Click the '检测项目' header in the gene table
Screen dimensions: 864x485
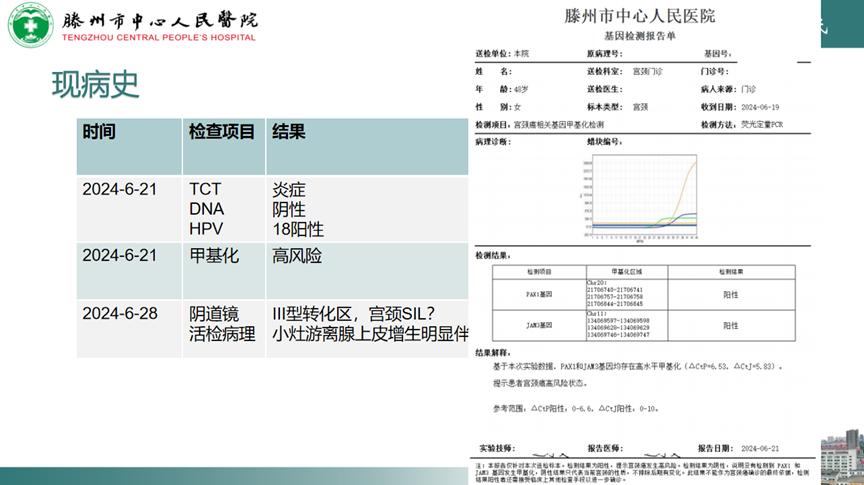pyautogui.click(x=539, y=272)
